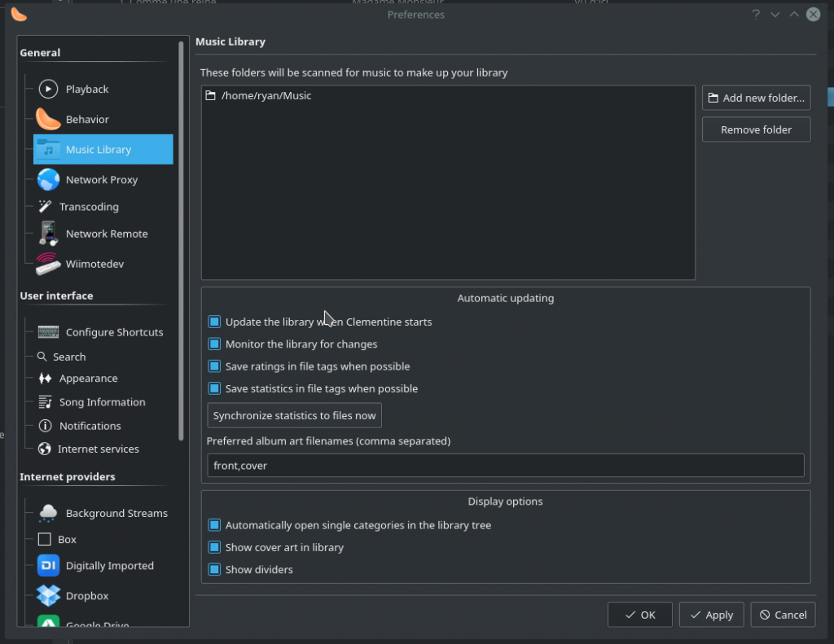Click the Music Library folder icon
The width and height of the screenshot is (834, 644).
click(x=48, y=150)
